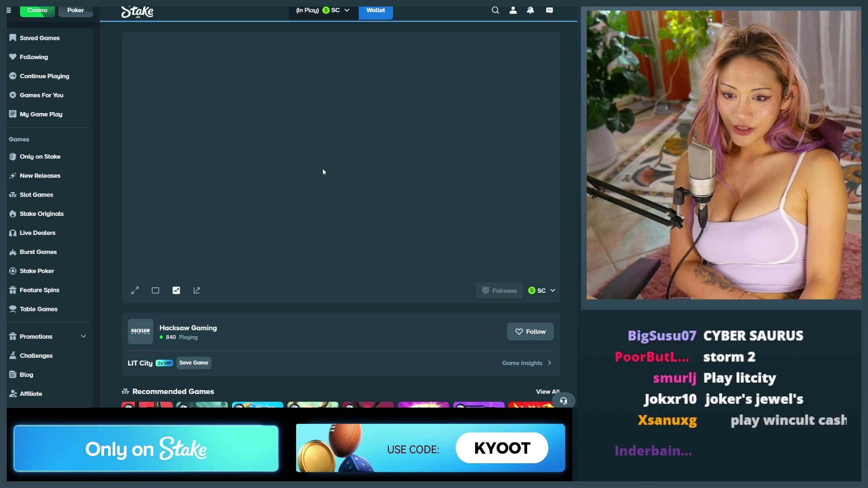
Task: Click the Recommended Games heading
Action: pos(173,392)
